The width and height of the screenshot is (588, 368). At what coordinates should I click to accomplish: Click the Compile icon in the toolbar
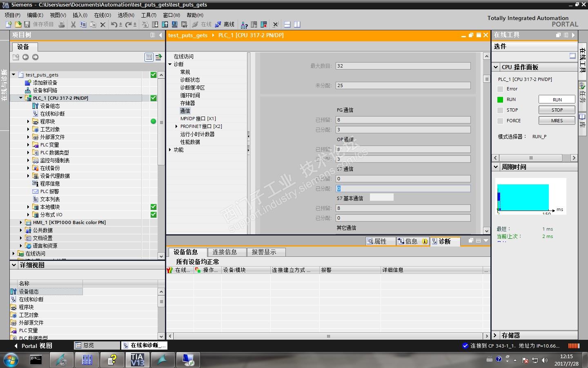coord(145,25)
